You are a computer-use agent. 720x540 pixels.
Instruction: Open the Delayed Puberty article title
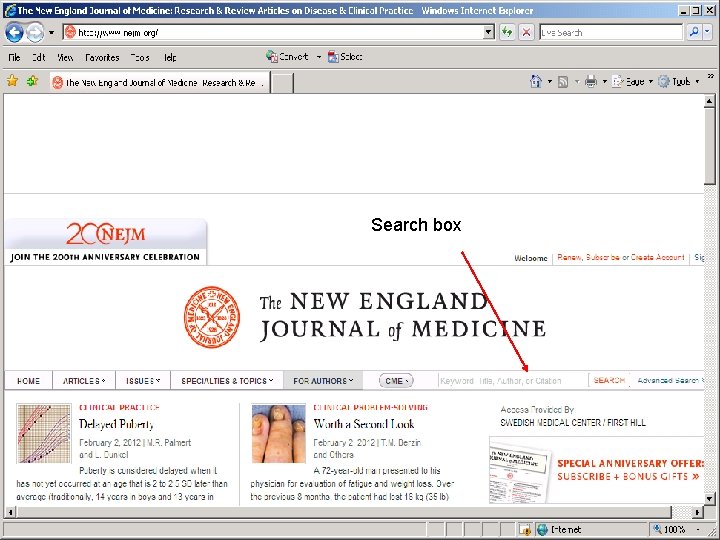(116, 424)
